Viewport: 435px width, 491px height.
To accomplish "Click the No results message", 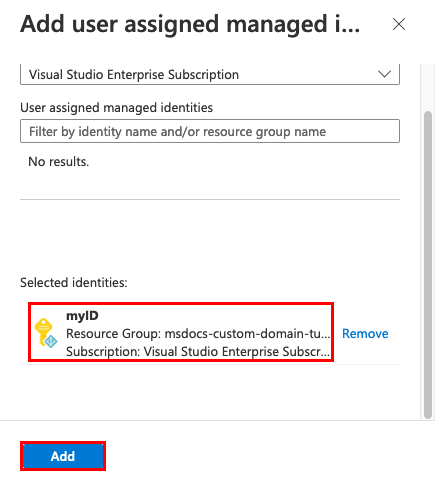I will click(59, 162).
